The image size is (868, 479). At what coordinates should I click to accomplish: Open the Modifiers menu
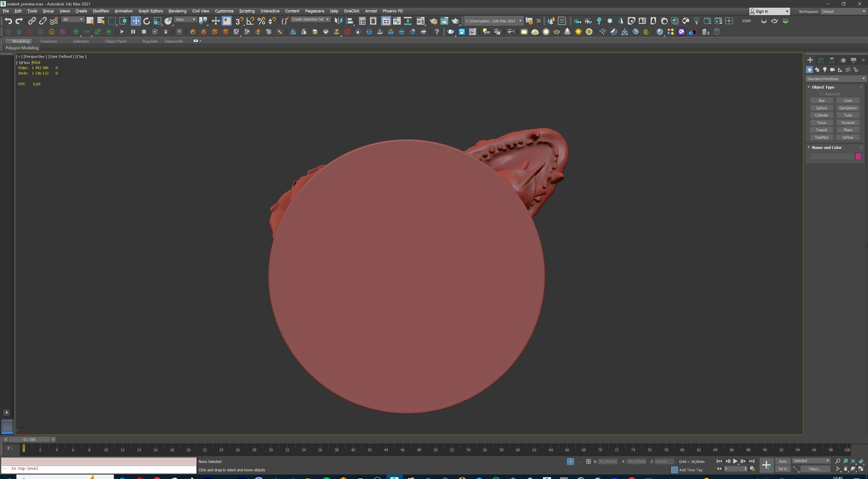point(101,11)
